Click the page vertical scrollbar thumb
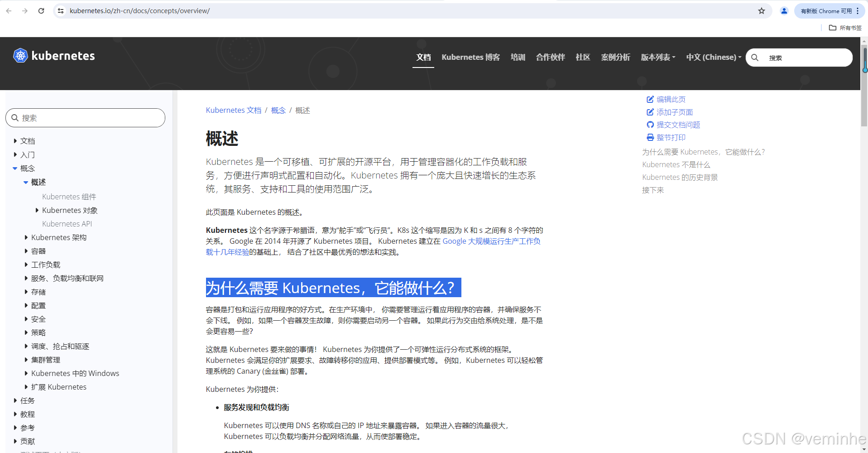Viewport: 868px width, 453px height. click(x=864, y=86)
